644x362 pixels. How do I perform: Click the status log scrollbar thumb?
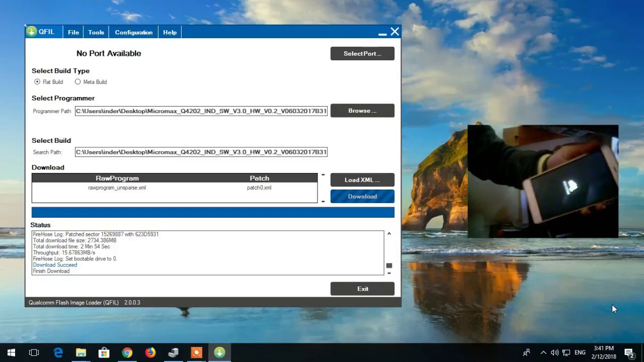coord(389,265)
